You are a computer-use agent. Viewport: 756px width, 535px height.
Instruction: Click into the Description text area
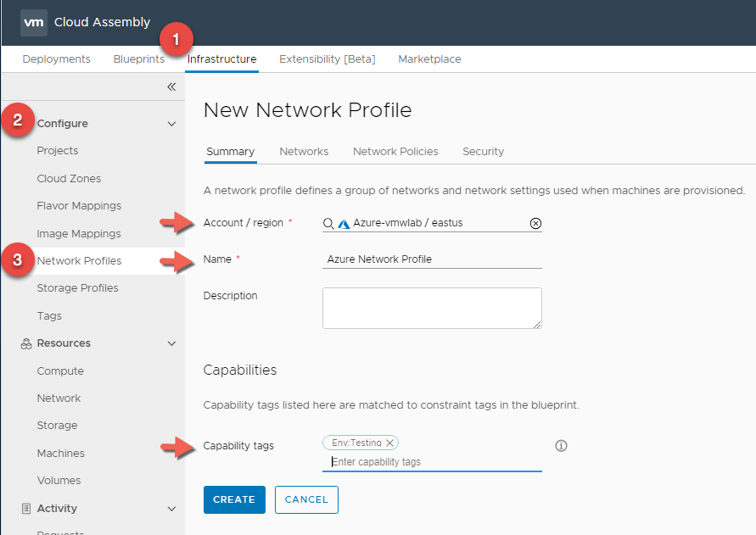(x=431, y=308)
